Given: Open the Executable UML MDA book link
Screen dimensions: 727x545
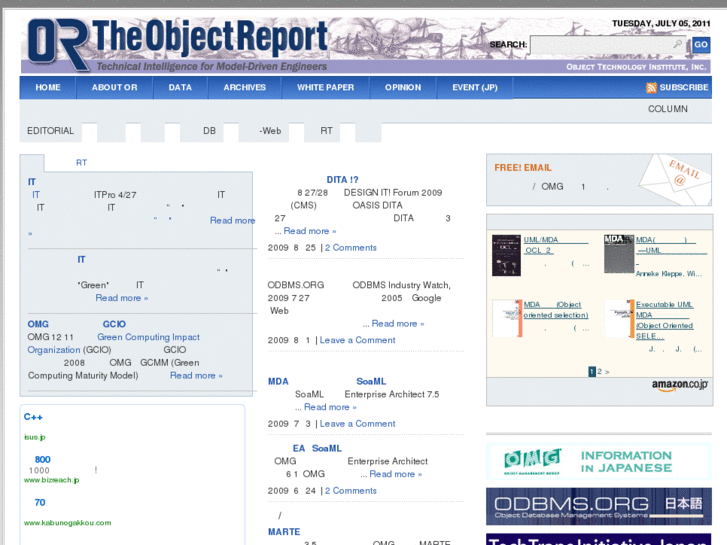Looking at the screenshot, I should [664, 320].
